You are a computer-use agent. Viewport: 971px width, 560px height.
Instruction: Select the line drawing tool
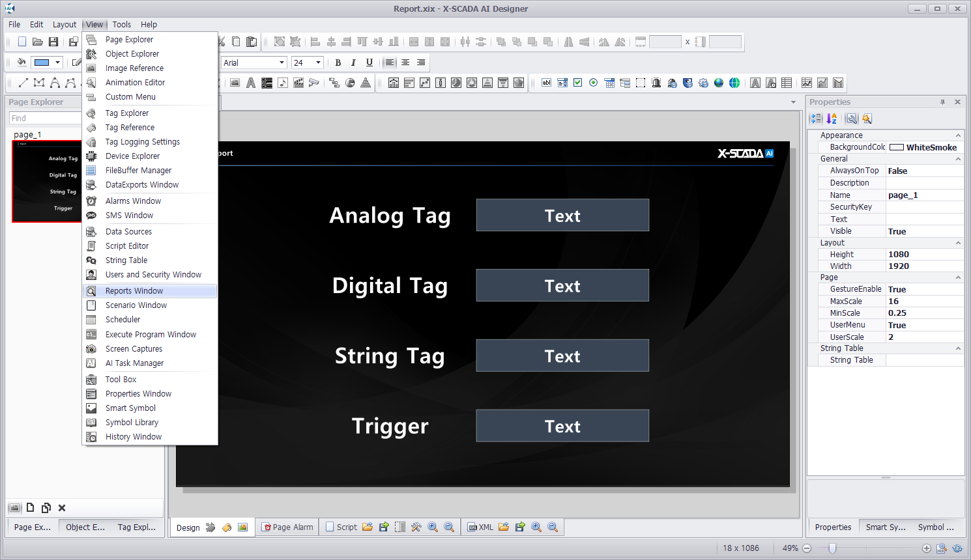23,83
